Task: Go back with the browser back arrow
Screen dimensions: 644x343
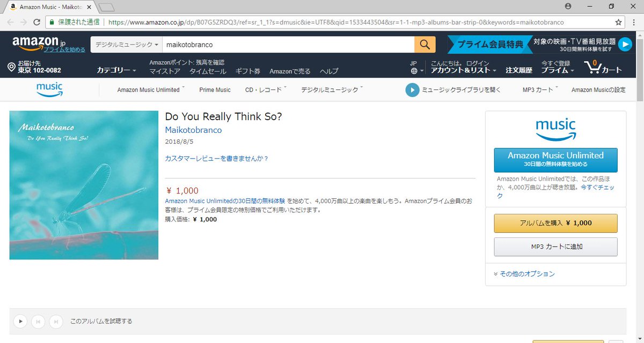Action: pos(10,23)
